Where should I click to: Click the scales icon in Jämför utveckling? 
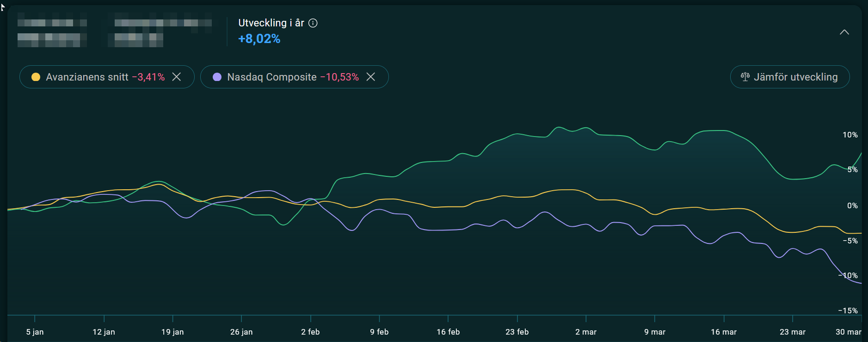[745, 77]
